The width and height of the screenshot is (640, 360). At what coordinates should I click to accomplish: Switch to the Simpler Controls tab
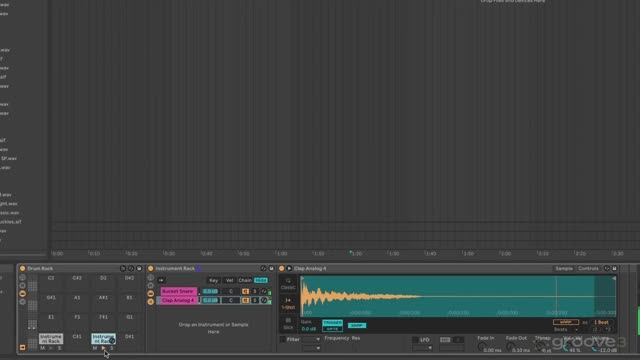[588, 269]
